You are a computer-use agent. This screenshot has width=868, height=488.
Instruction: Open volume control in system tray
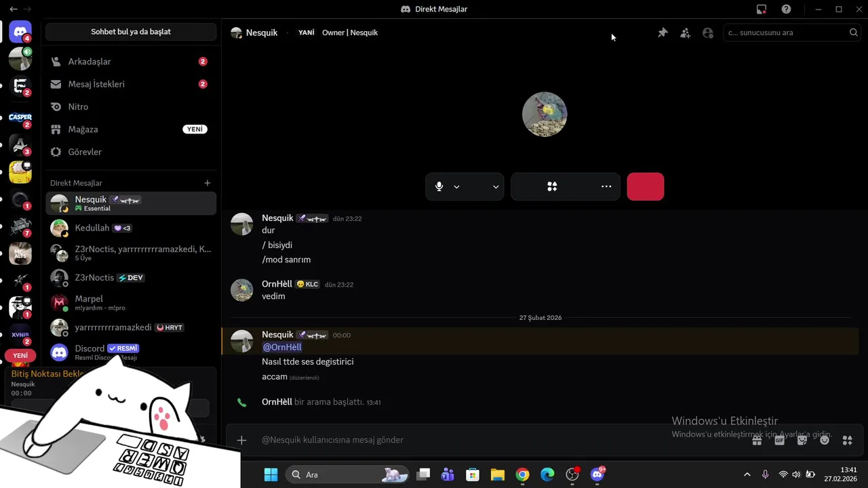click(796, 474)
